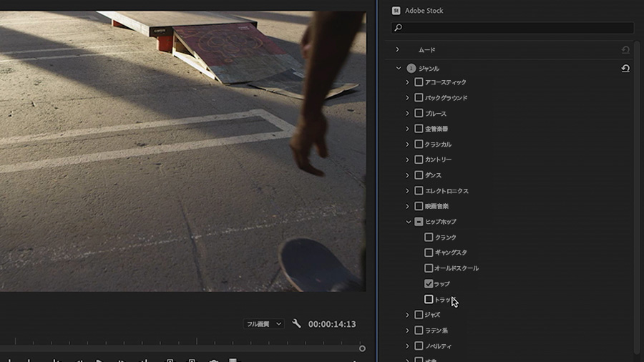This screenshot has height=362, width=644.
Task: Enable the ギャングスタ checkbox
Action: tap(429, 253)
